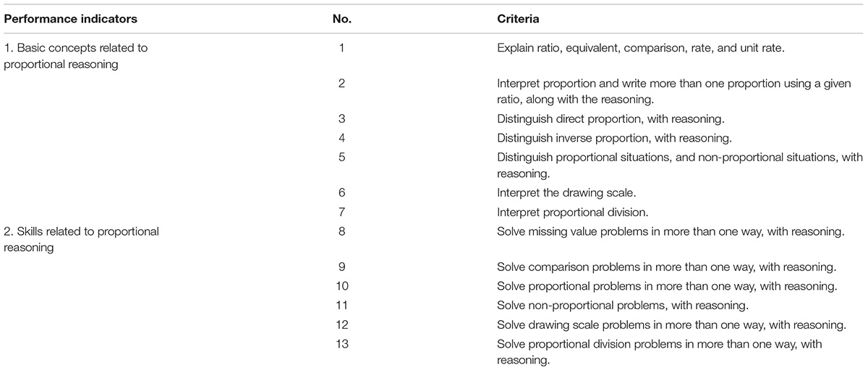Image resolution: width=868 pixels, height=370 pixels.
Task: Select 'Solve proportional division problems' criterion
Action: 660,351
